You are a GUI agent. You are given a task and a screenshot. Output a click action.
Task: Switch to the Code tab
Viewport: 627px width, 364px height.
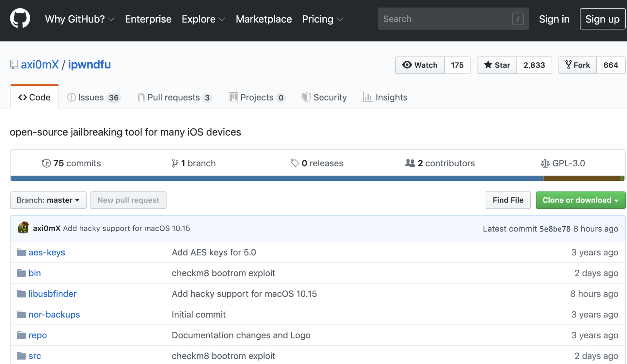35,97
